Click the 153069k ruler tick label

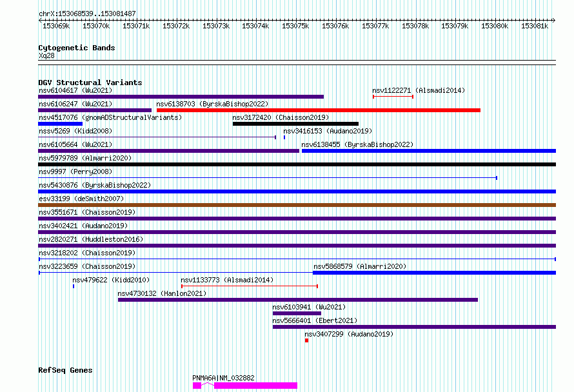[56, 26]
